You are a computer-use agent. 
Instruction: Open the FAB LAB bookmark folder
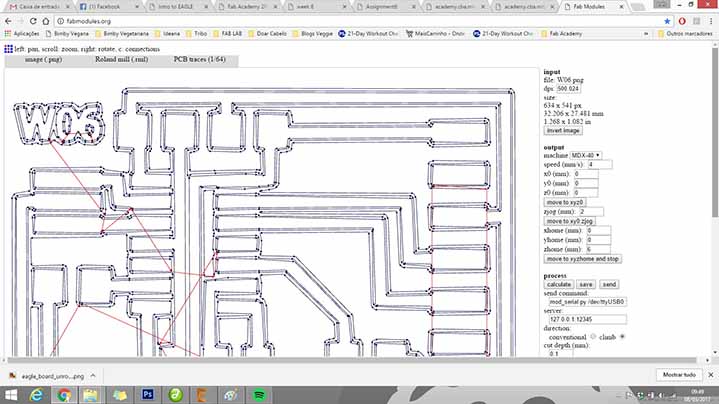click(x=227, y=33)
